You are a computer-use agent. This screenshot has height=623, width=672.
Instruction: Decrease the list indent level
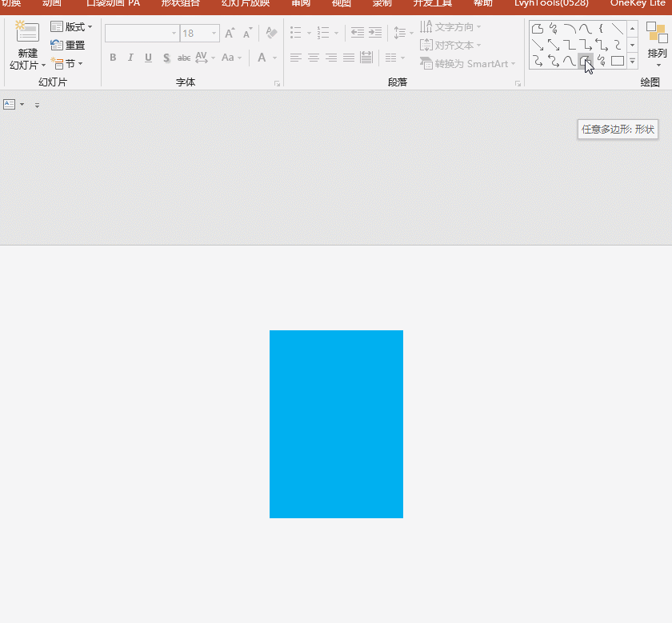pyautogui.click(x=357, y=33)
